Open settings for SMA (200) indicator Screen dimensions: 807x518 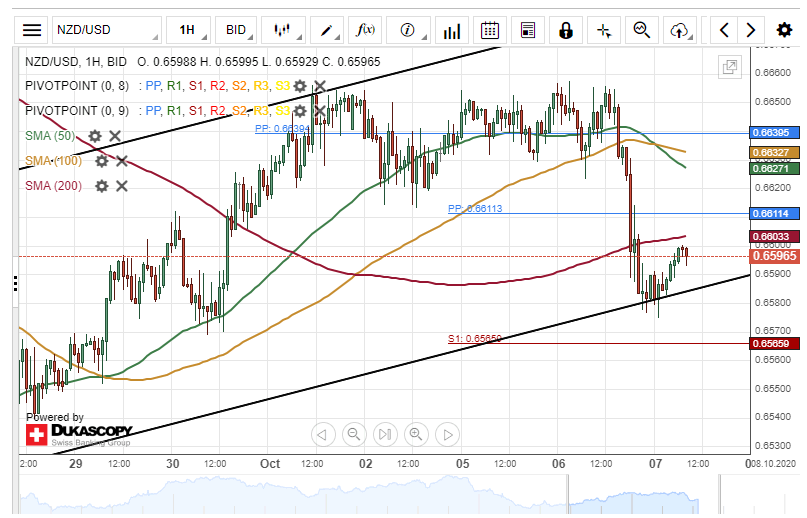[101, 185]
